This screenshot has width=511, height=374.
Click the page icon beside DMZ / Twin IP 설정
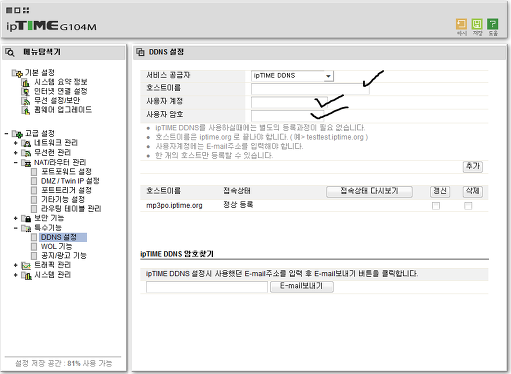[x=34, y=181]
